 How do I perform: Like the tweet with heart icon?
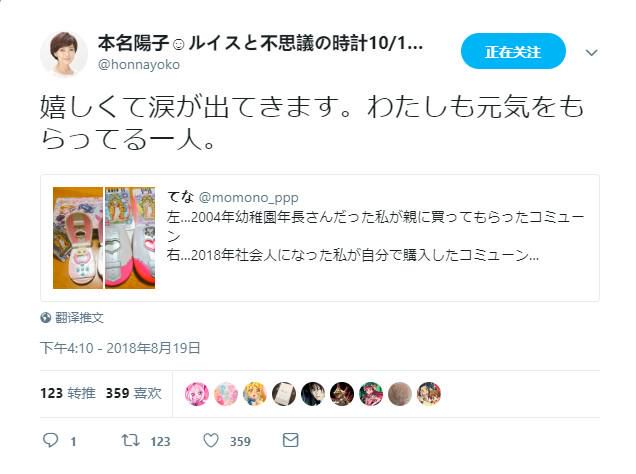click(x=211, y=440)
